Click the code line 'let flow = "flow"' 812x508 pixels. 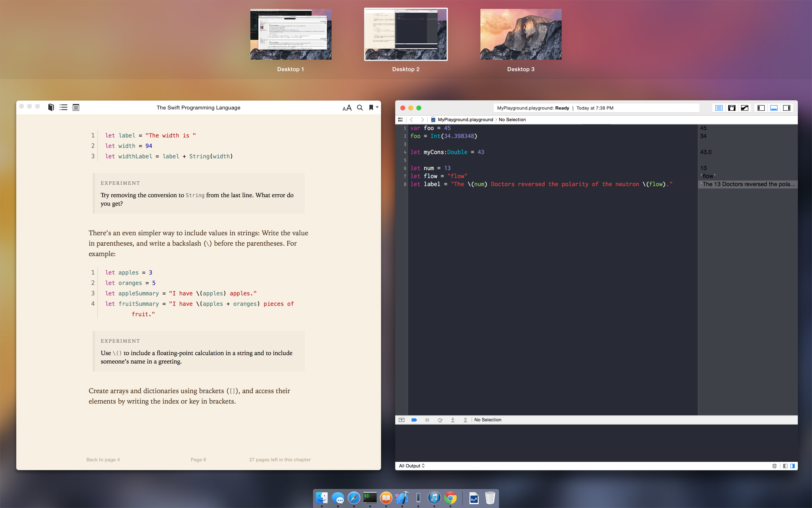[x=439, y=176]
